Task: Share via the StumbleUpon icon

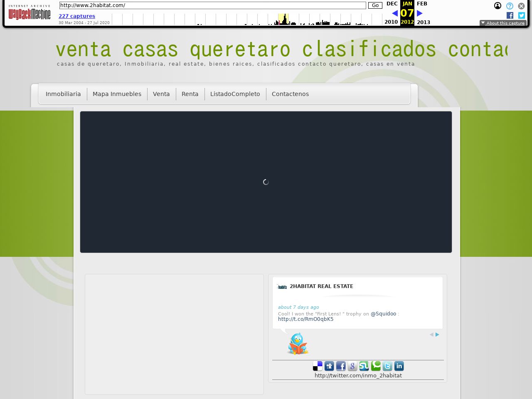Action: coord(364,366)
